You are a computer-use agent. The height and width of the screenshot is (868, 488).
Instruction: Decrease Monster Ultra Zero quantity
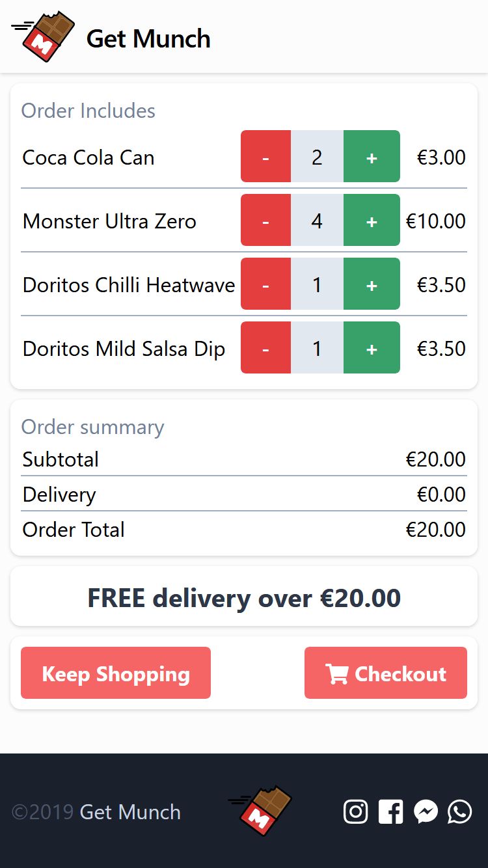point(265,220)
